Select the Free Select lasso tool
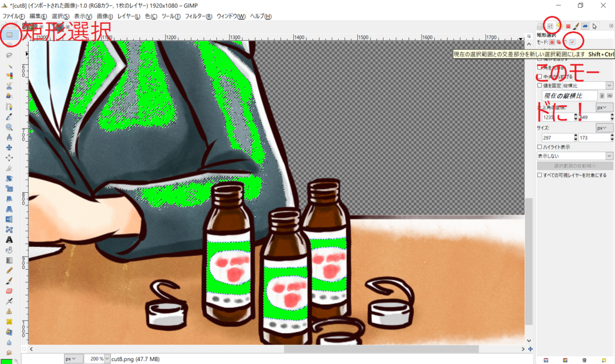Image resolution: width=615 pixels, height=364 pixels. [x=10, y=55]
